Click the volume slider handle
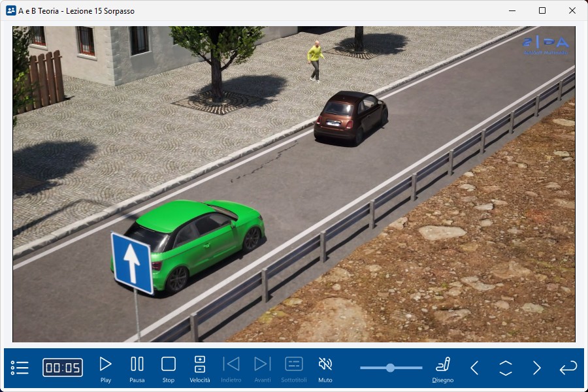The width and height of the screenshot is (588, 392). 390,368
